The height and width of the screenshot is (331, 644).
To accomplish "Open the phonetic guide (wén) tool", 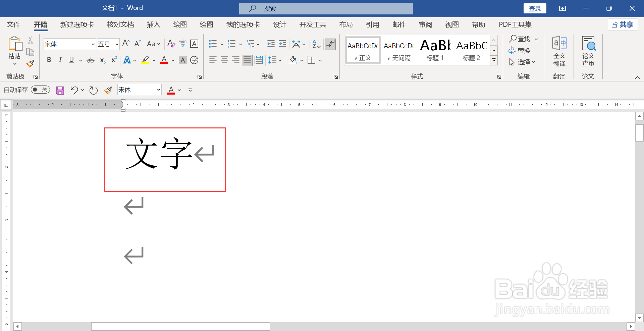I will pyautogui.click(x=183, y=44).
